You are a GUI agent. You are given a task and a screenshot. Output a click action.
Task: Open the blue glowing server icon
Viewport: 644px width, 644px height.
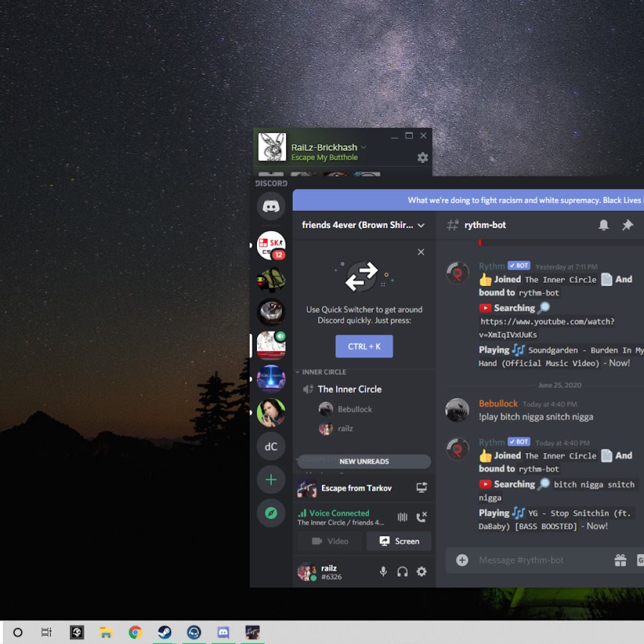(x=270, y=379)
